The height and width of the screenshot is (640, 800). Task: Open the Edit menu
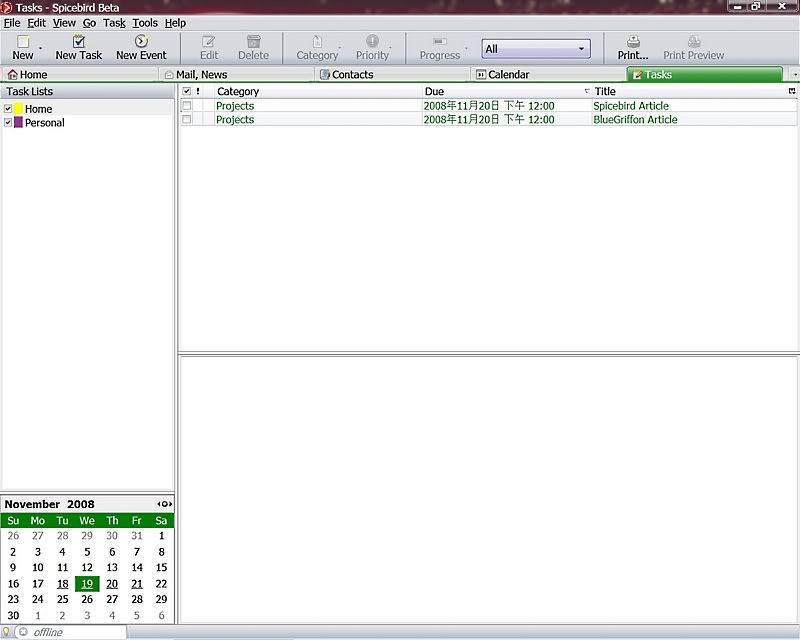[x=36, y=23]
